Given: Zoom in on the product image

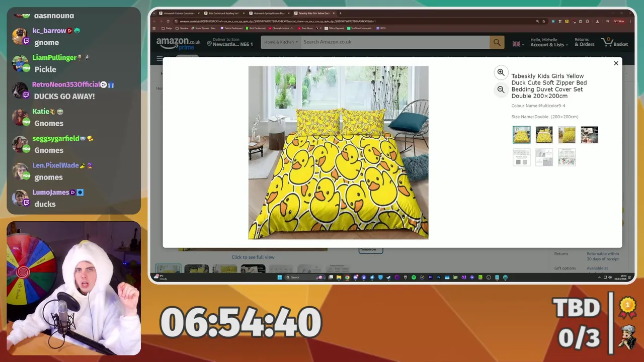Looking at the screenshot, I should (x=501, y=72).
